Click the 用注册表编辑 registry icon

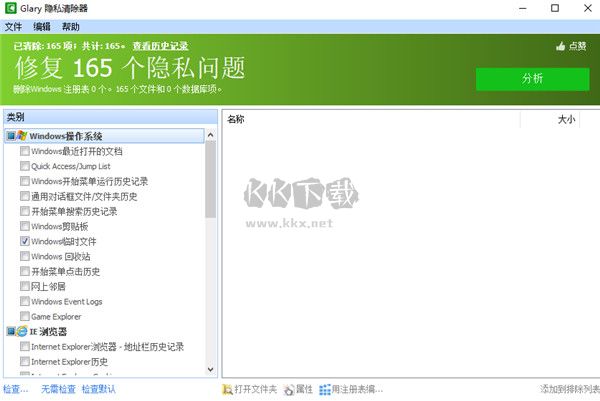pos(325,390)
